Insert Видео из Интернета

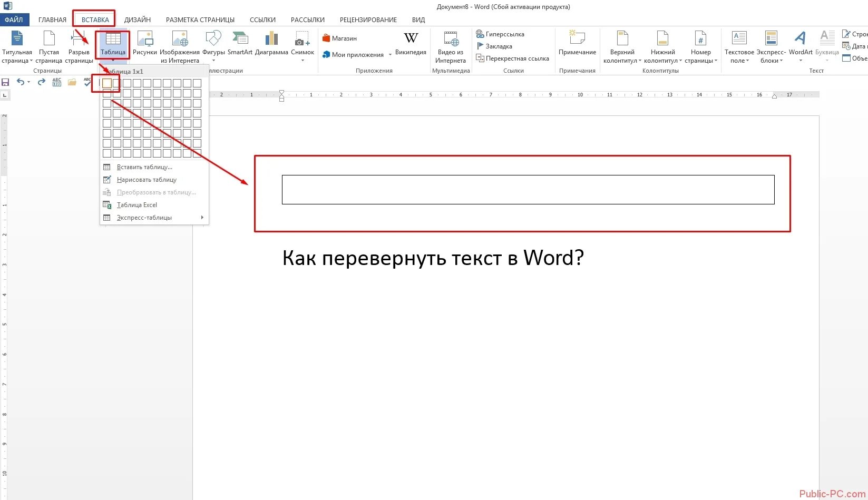click(x=451, y=47)
